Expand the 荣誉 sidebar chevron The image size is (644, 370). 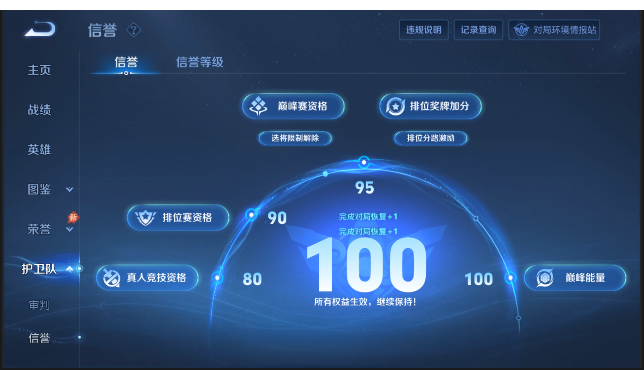pyautogui.click(x=69, y=229)
